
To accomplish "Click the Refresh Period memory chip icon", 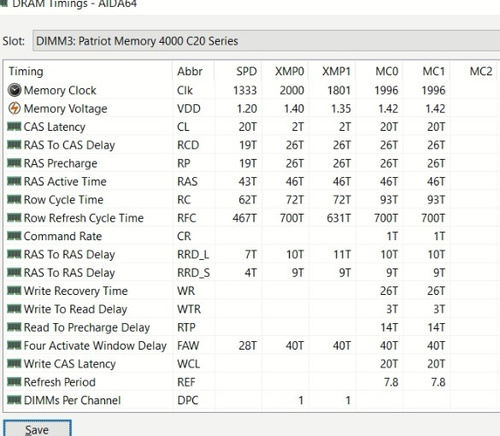I will pos(14,381).
